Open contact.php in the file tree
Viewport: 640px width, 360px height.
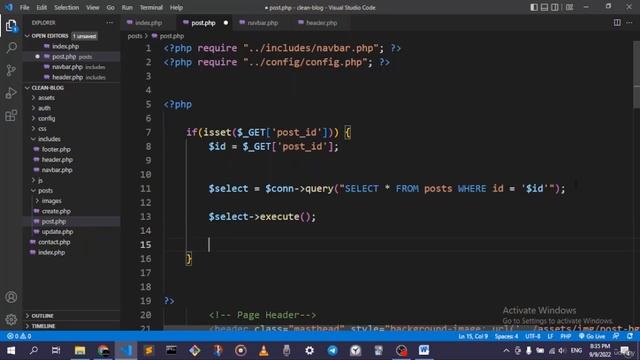pos(54,242)
